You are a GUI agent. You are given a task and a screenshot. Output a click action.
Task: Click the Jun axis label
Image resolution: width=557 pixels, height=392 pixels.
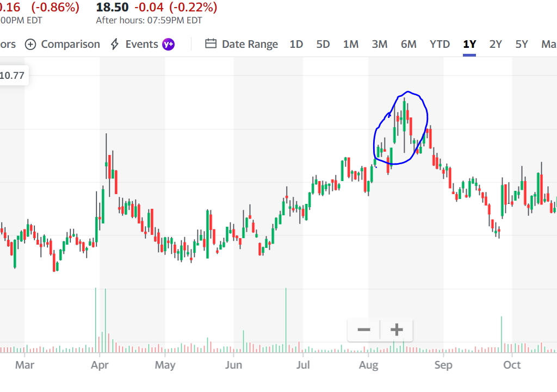pos(233,365)
